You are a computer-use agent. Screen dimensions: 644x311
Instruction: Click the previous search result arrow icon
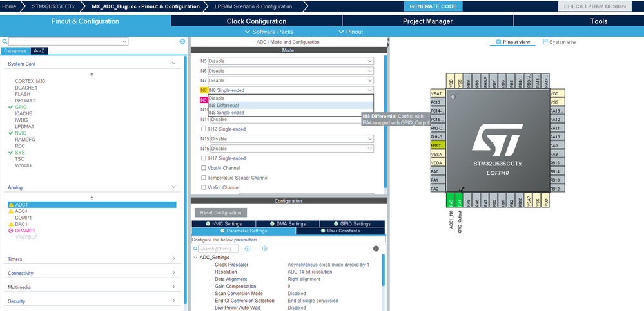point(248,249)
